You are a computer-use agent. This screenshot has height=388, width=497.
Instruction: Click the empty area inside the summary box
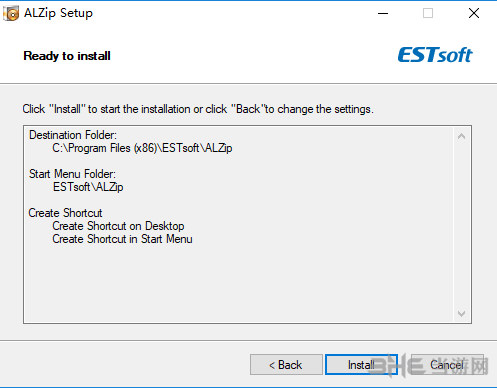tap(238, 282)
